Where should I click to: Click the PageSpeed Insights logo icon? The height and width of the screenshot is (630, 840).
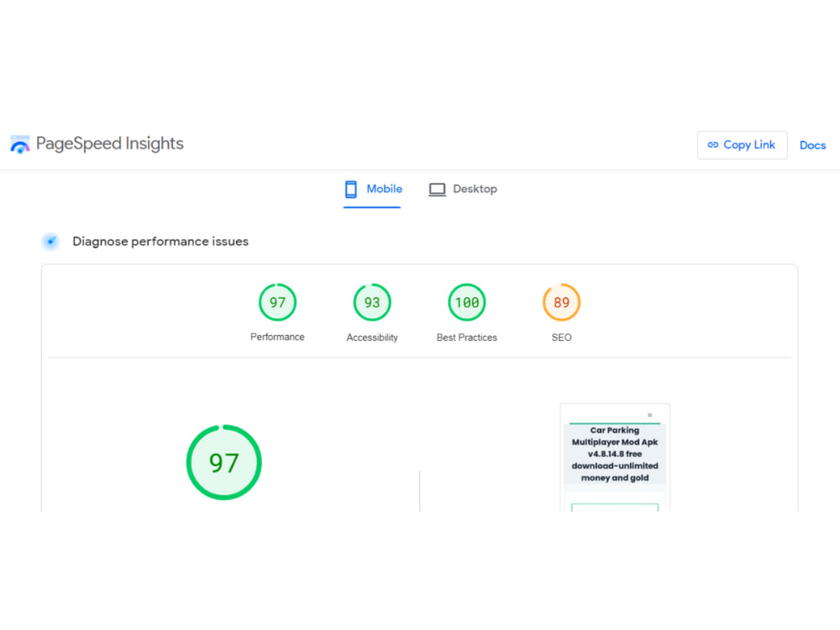point(20,144)
